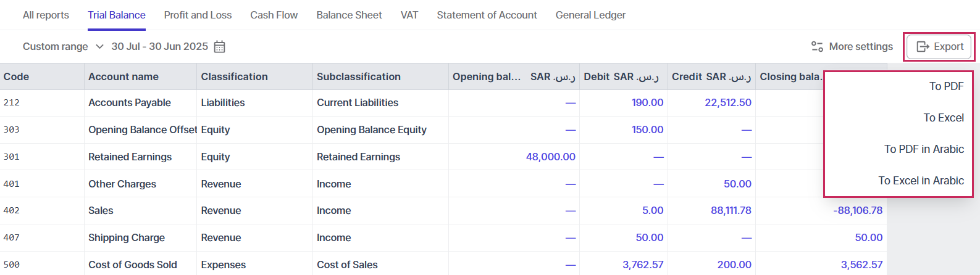Open the Cash Flow tab
The height and width of the screenshot is (275, 980).
tap(274, 15)
